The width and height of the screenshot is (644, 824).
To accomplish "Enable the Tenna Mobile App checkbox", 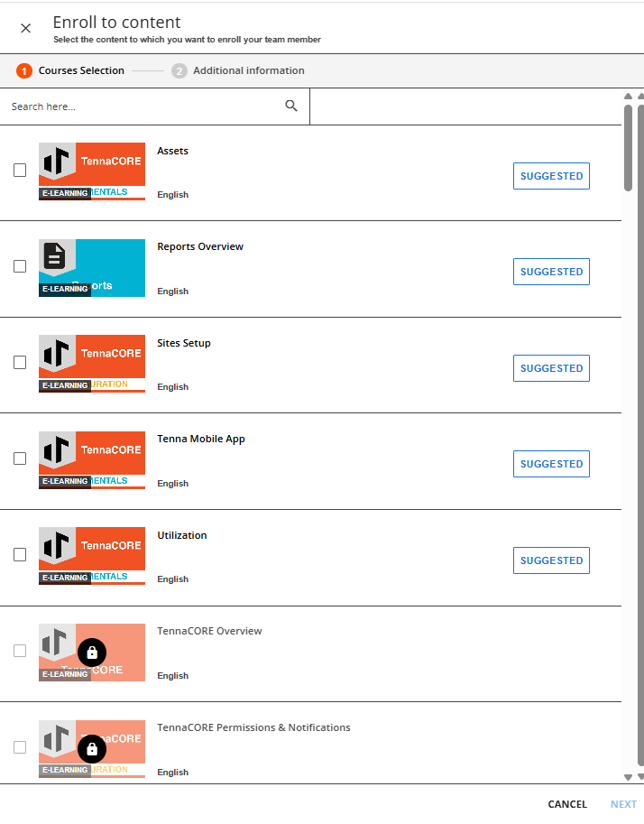I will 20,458.
